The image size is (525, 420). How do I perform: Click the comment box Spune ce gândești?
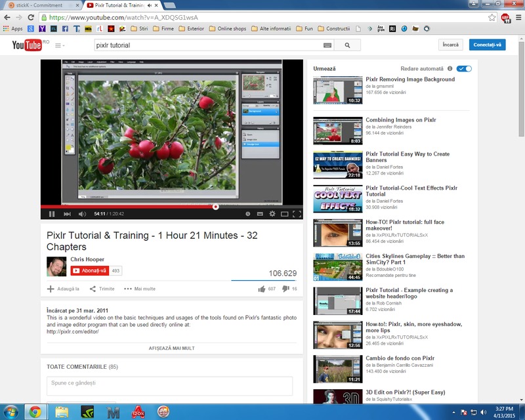(170, 386)
